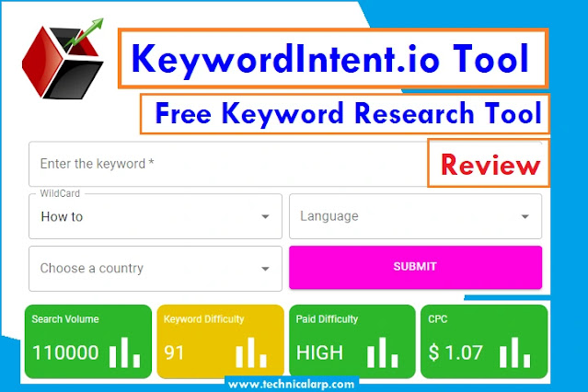This screenshot has width=588, height=392.
Task: Click the 'Enter the keyword' input field
Action: pos(228,164)
